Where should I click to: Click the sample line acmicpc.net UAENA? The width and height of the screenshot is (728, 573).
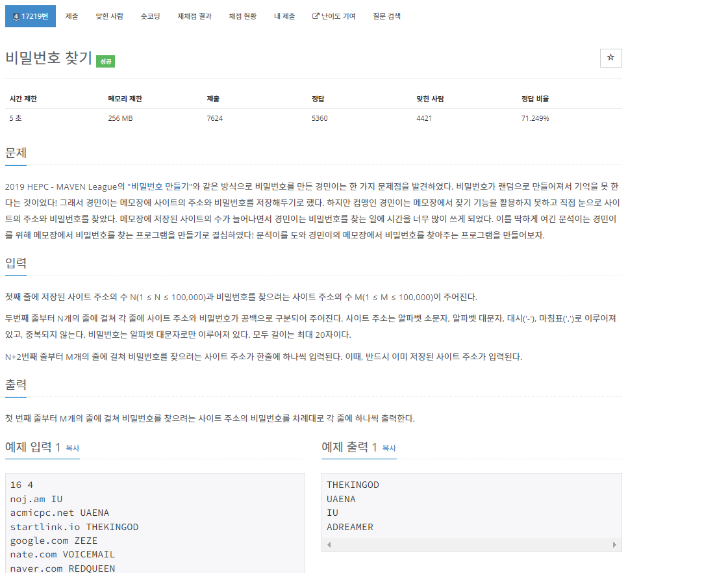(60, 513)
